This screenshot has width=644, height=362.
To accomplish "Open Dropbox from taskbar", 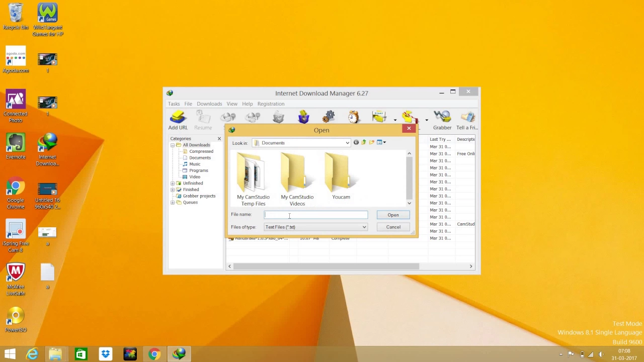I will coord(105,354).
